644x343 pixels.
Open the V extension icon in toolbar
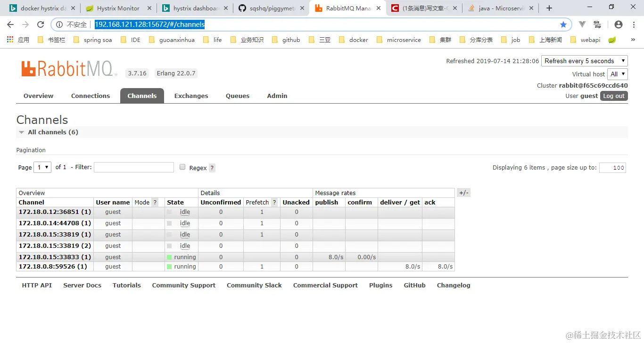pos(582,24)
